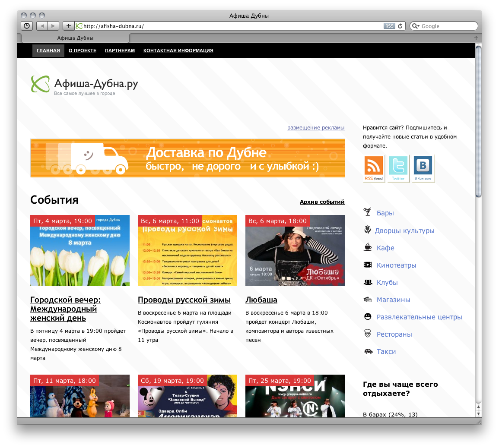This screenshot has width=499, height=448.
Task: Open the ПАРТНЕРАМ menu item
Action: pyautogui.click(x=120, y=50)
